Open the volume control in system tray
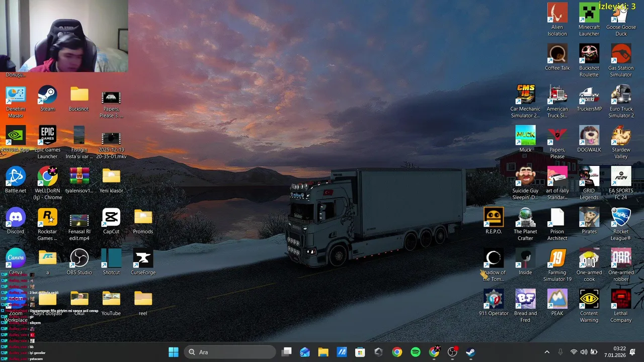 tap(584, 352)
